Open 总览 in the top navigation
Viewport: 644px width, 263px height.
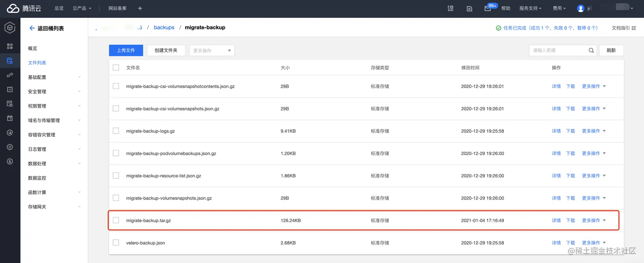click(59, 9)
